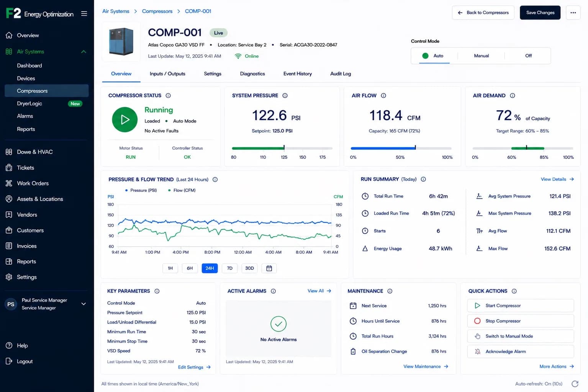Viewport: 588px width, 392px height.
Task: Switch to the Inputs / Outputs tab
Action: (167, 74)
